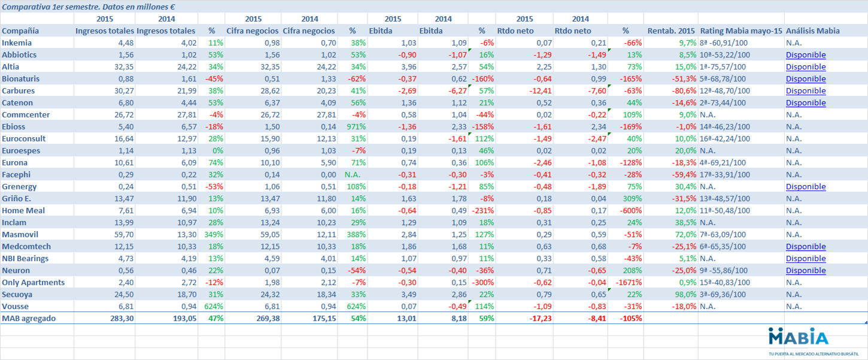Select the aggregate value '193,05'
Image resolution: width=868 pixels, height=360 pixels.
click(184, 318)
